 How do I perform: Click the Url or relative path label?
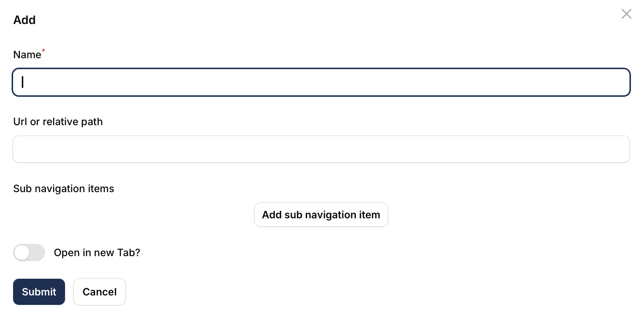58,122
